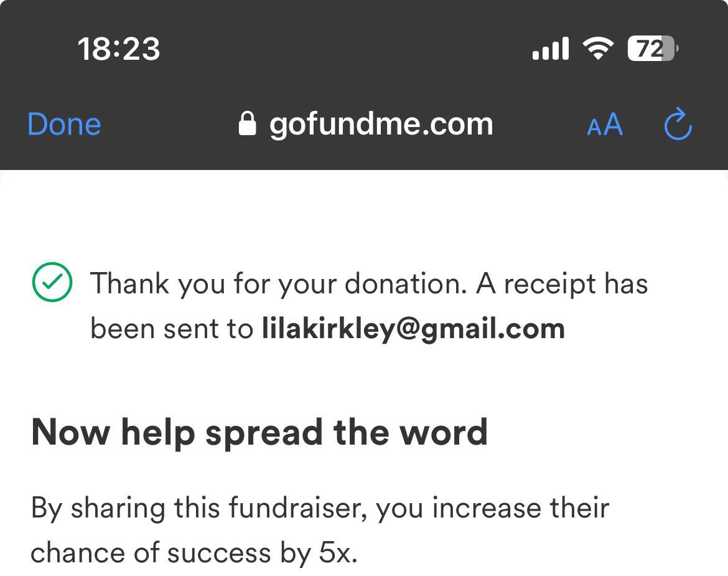Click the battery level indicator showing 72

pyautogui.click(x=651, y=49)
